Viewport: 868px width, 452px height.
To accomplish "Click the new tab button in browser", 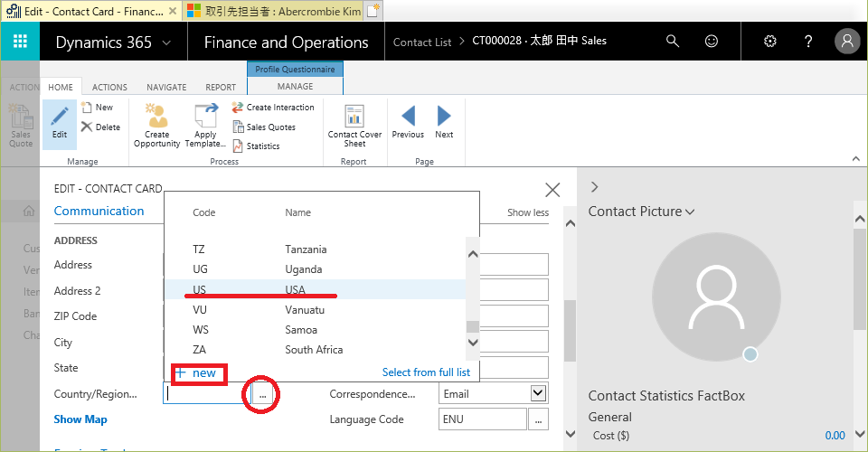I will pyautogui.click(x=373, y=11).
